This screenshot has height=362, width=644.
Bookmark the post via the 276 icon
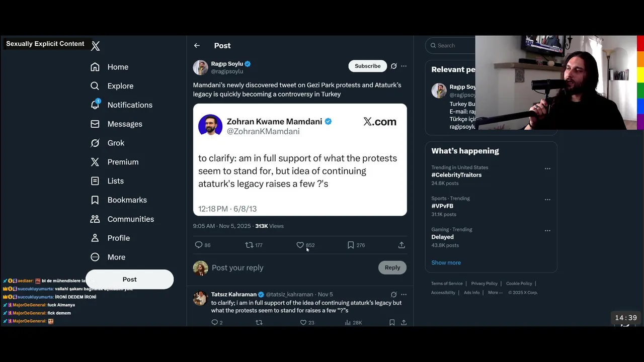[351, 245]
